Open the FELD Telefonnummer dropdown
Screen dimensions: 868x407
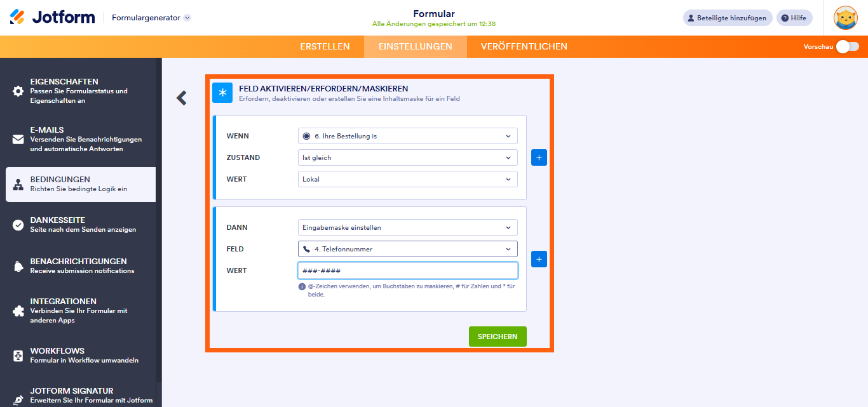pos(407,249)
